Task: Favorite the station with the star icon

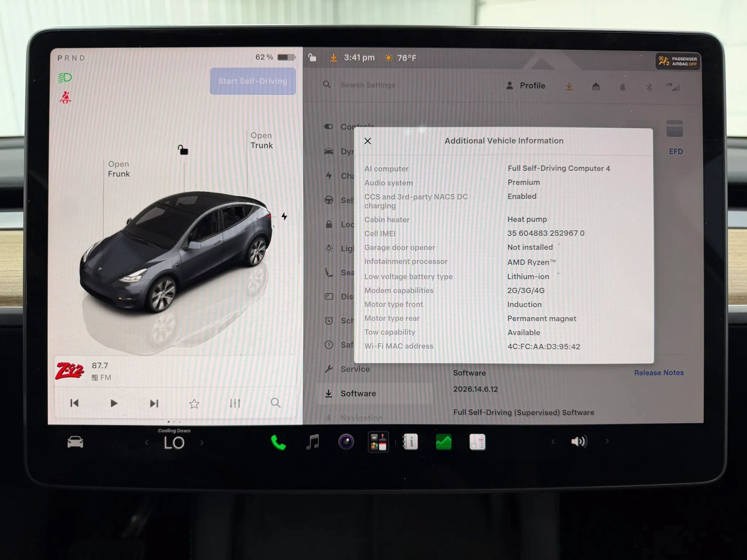Action: pyautogui.click(x=194, y=404)
